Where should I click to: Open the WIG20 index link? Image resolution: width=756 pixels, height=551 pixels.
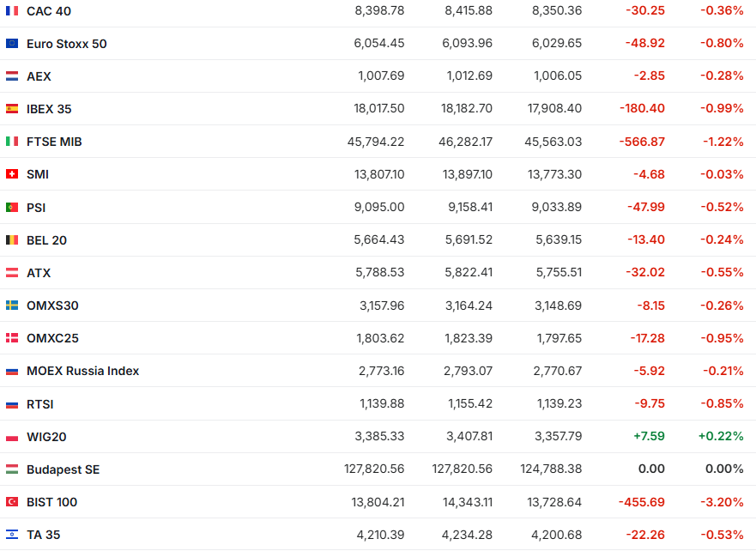coord(46,437)
